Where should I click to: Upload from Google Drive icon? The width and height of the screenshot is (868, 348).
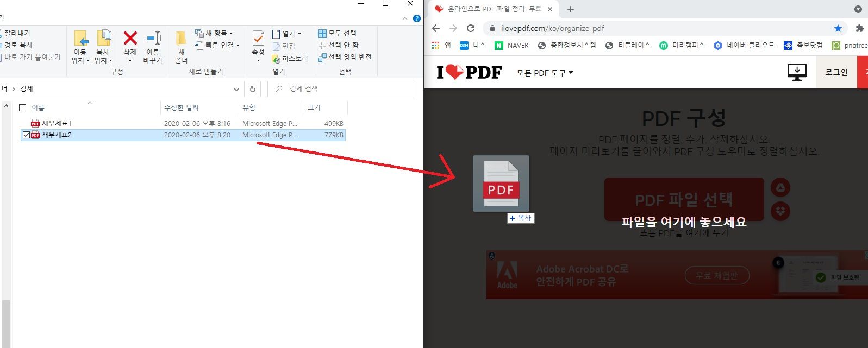click(780, 188)
